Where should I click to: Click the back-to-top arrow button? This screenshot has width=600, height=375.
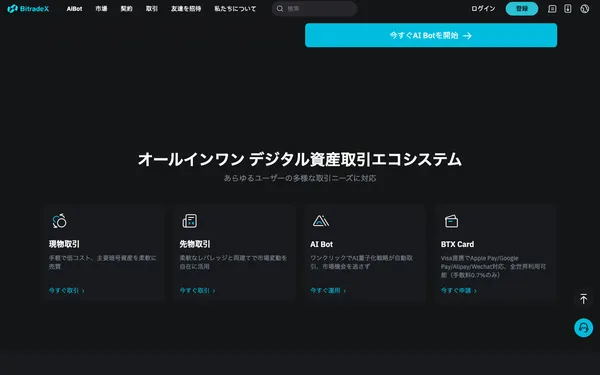click(x=583, y=298)
